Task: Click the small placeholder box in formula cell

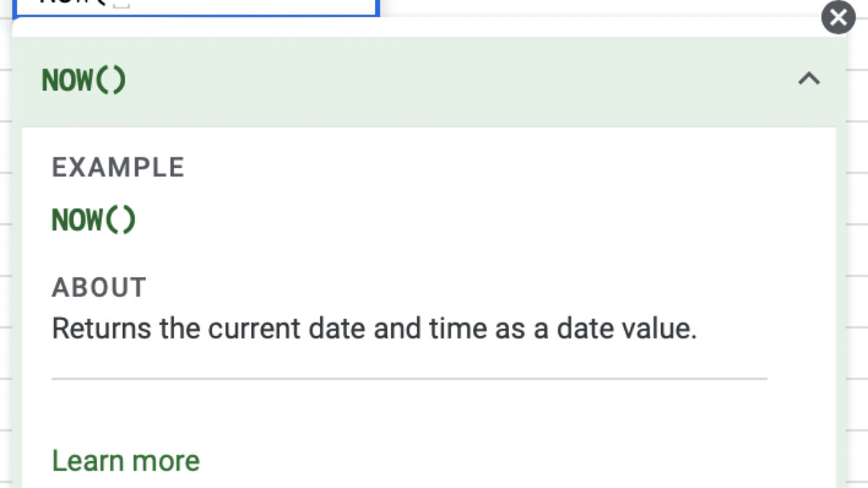Action: [x=122, y=4]
